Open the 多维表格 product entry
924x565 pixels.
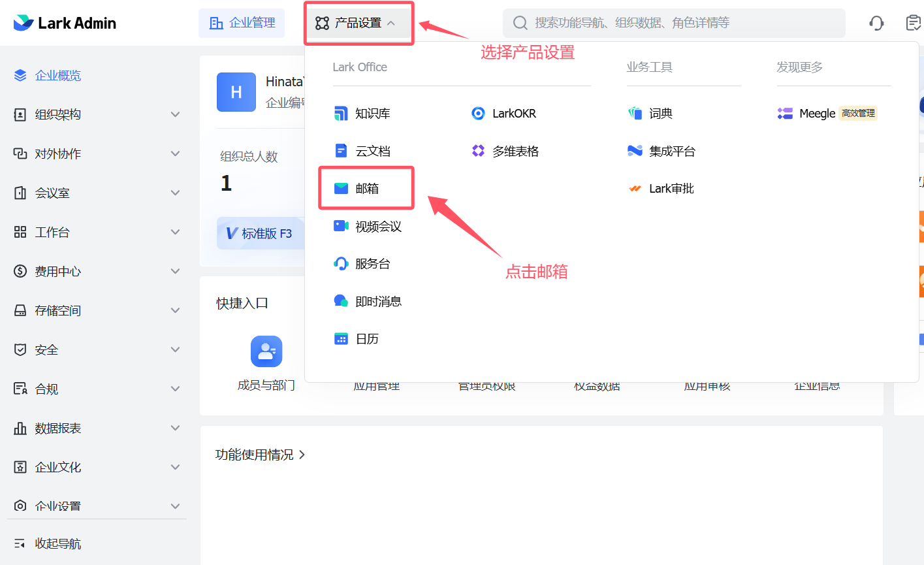(515, 152)
